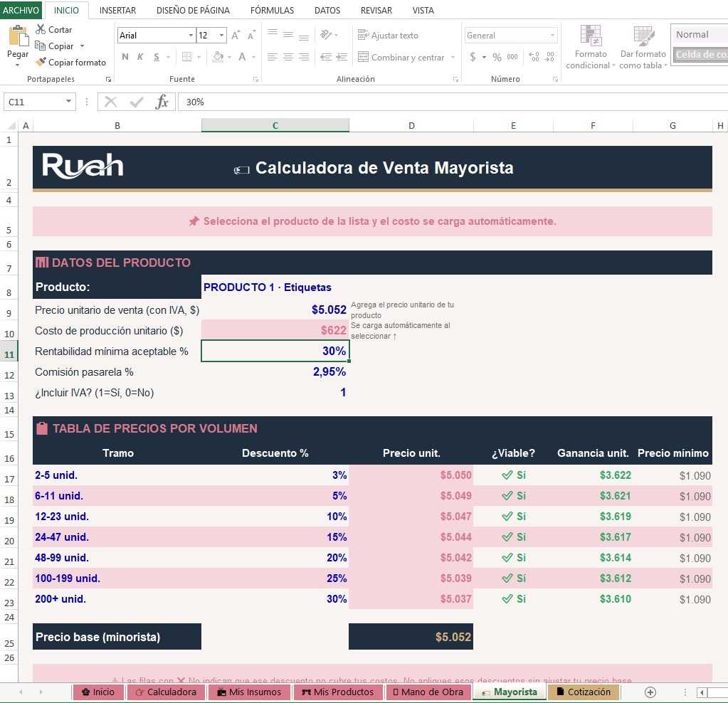Open the Mis Insumos sheet tab

(249, 692)
